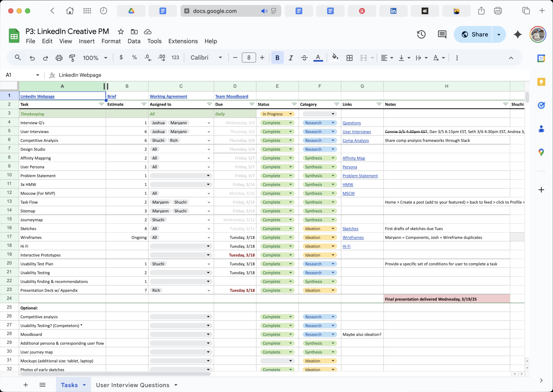Click the move to folder icon
This screenshot has width=553, height=392.
click(134, 32)
